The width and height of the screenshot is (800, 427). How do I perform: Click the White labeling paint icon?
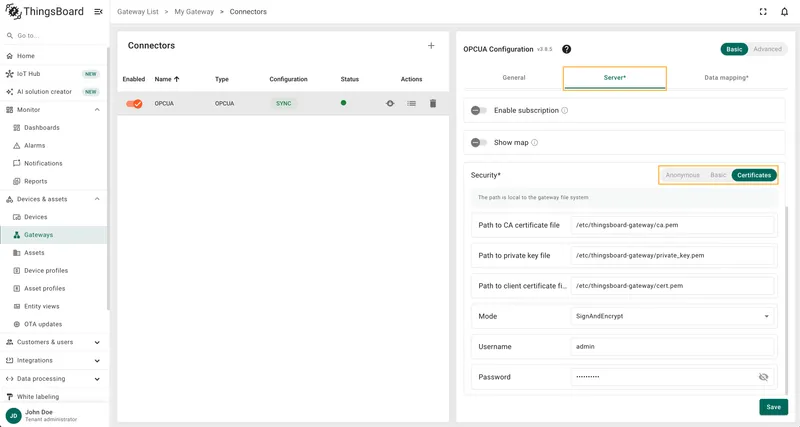click(x=9, y=396)
